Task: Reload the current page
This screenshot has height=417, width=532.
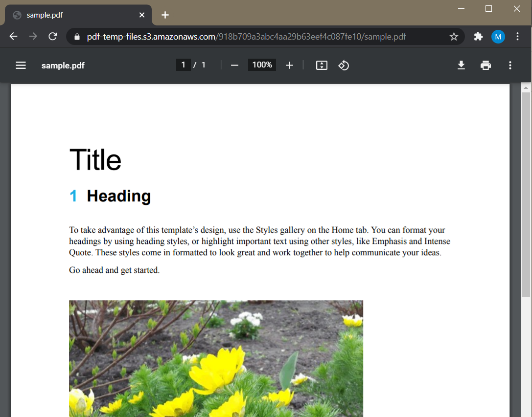Action: click(52, 36)
